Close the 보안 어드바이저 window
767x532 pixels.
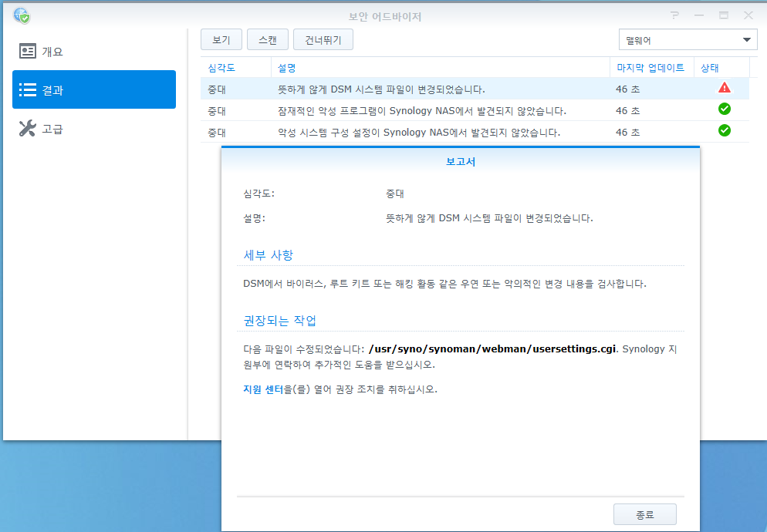pyautogui.click(x=748, y=15)
